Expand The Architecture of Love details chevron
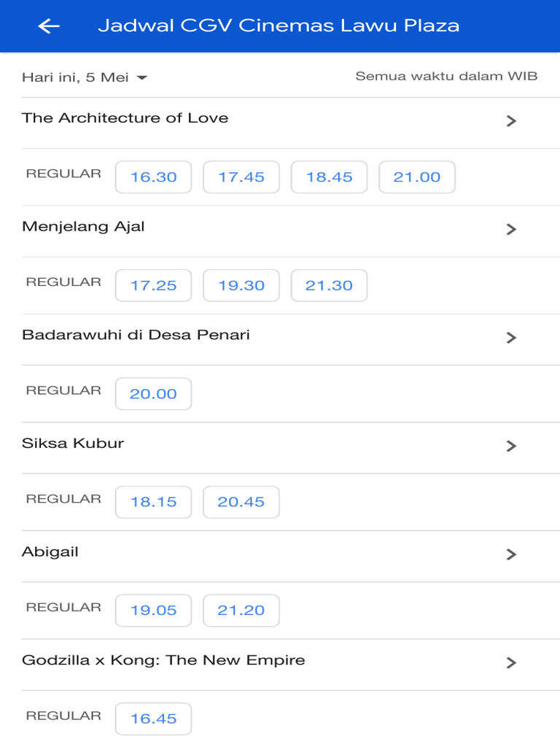This screenshot has height=747, width=560. point(511,121)
